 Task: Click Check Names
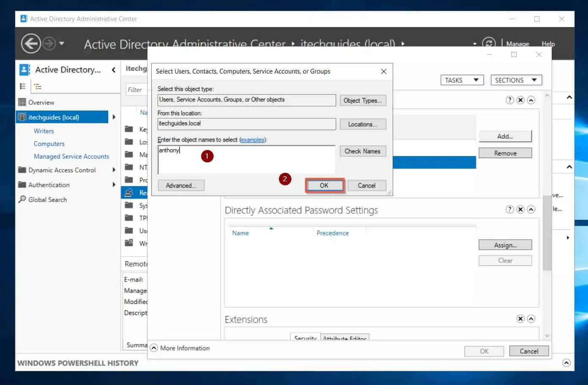pyautogui.click(x=363, y=151)
